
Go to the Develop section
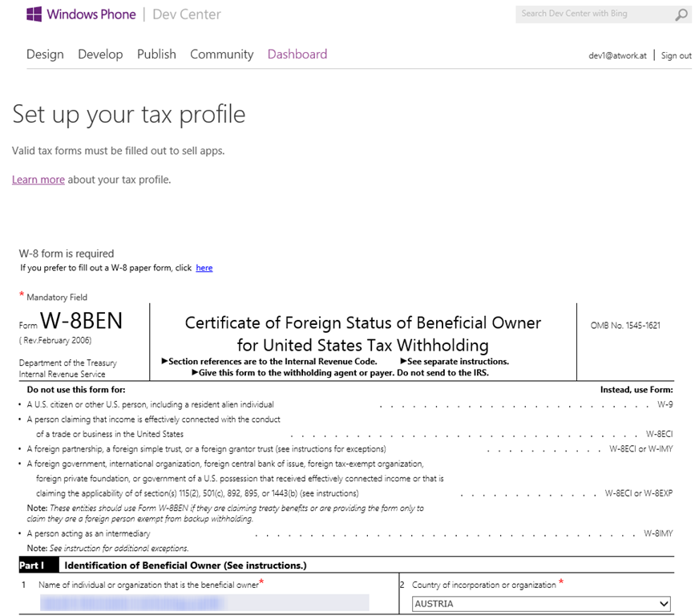(x=100, y=55)
